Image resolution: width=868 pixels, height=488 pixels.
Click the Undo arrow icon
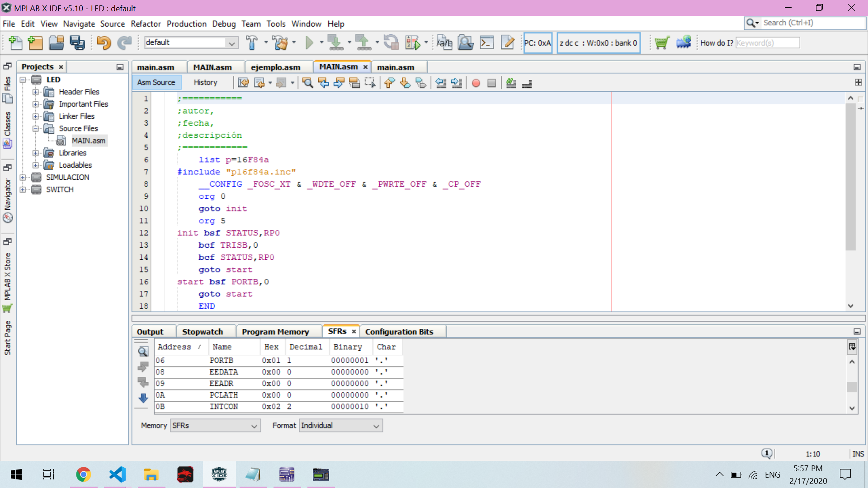click(x=104, y=43)
